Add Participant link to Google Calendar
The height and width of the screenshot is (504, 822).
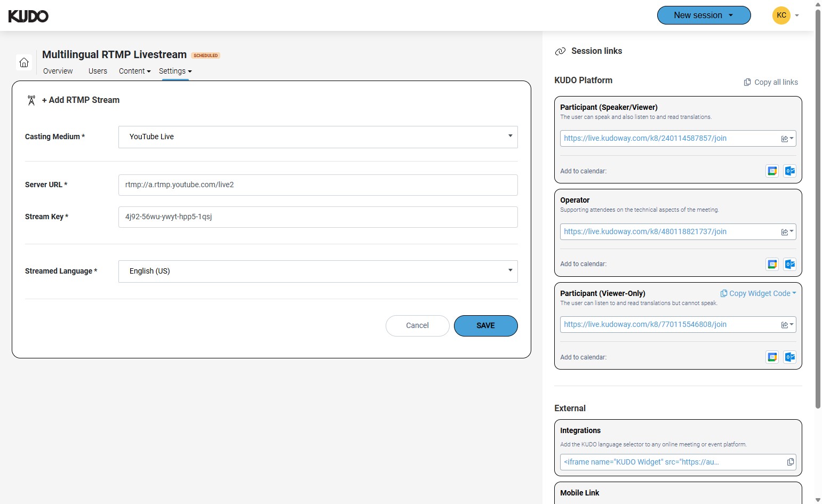pyautogui.click(x=772, y=171)
